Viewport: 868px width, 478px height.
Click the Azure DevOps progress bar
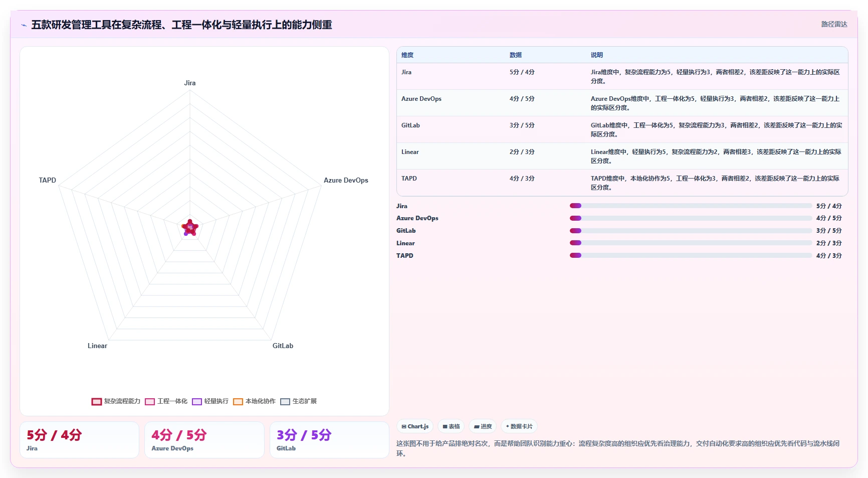[x=691, y=218]
